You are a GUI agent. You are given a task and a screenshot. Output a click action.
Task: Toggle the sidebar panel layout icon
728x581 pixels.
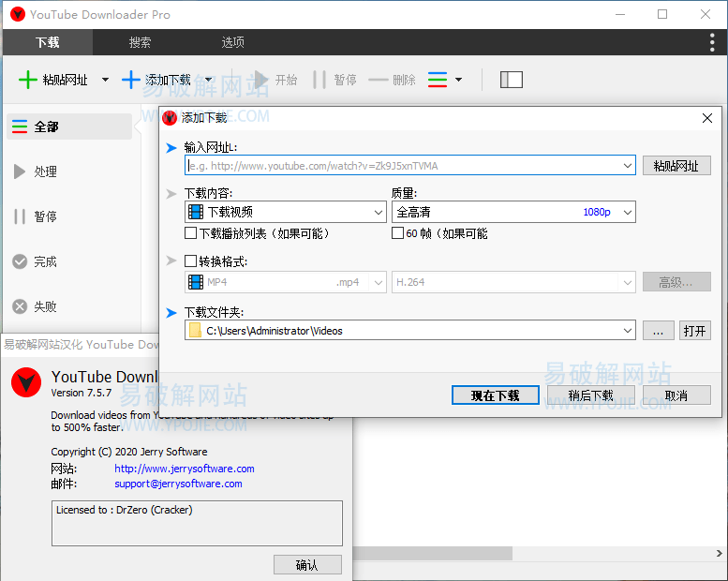point(512,80)
